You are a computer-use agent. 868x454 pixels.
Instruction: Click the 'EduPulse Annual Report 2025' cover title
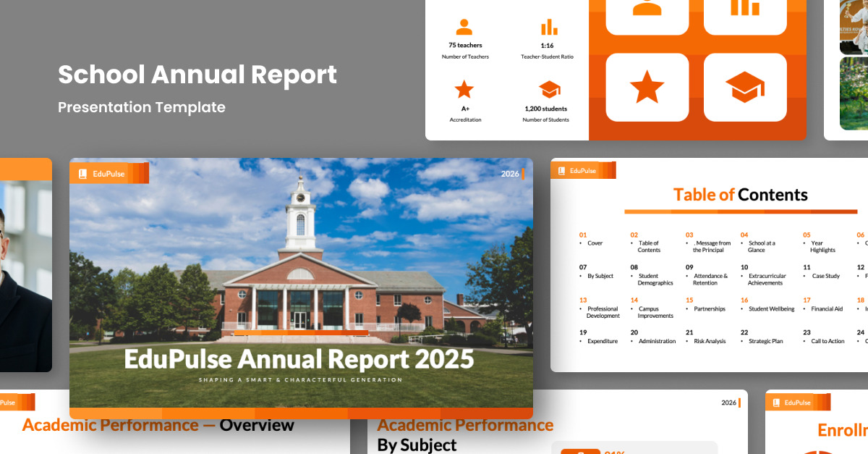299,358
